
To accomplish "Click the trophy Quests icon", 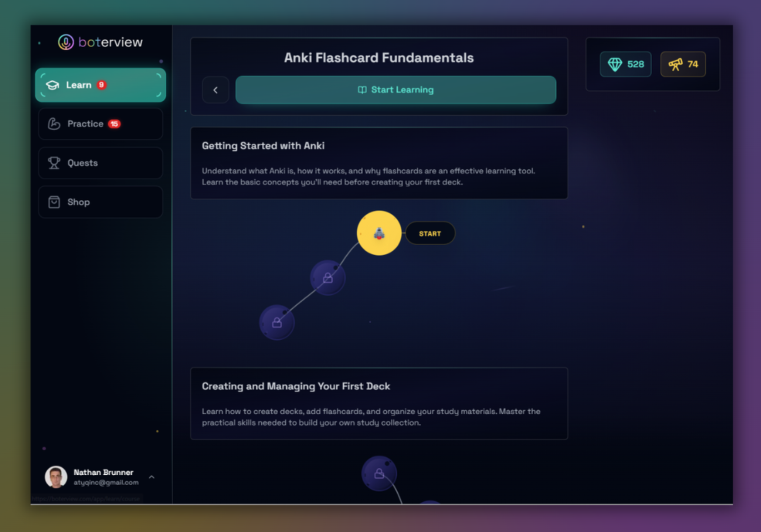I will click(x=54, y=163).
